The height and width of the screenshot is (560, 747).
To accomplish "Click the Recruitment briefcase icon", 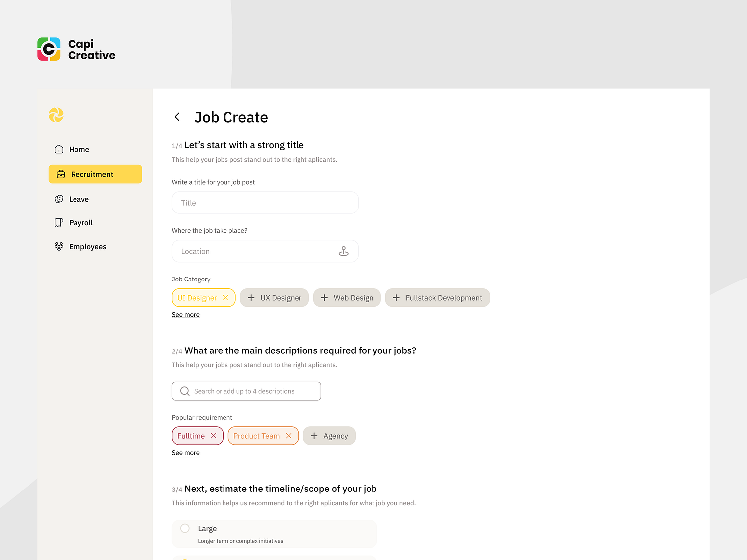I will coord(61,174).
